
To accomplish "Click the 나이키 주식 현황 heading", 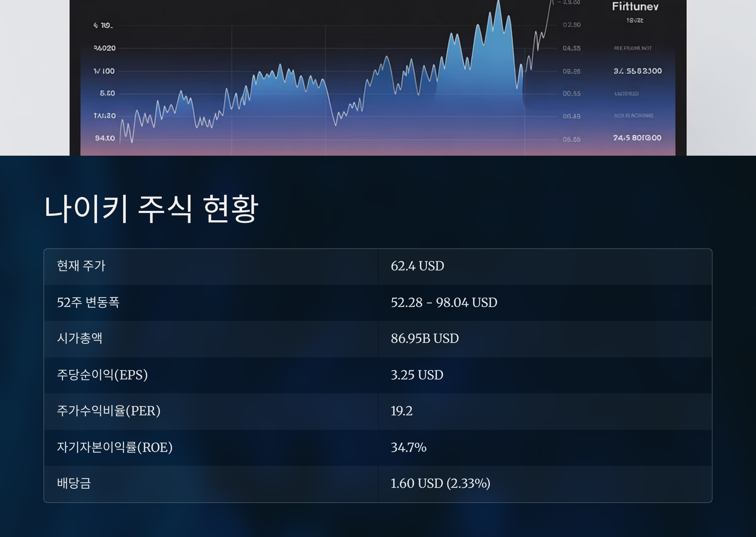I will point(151,209).
